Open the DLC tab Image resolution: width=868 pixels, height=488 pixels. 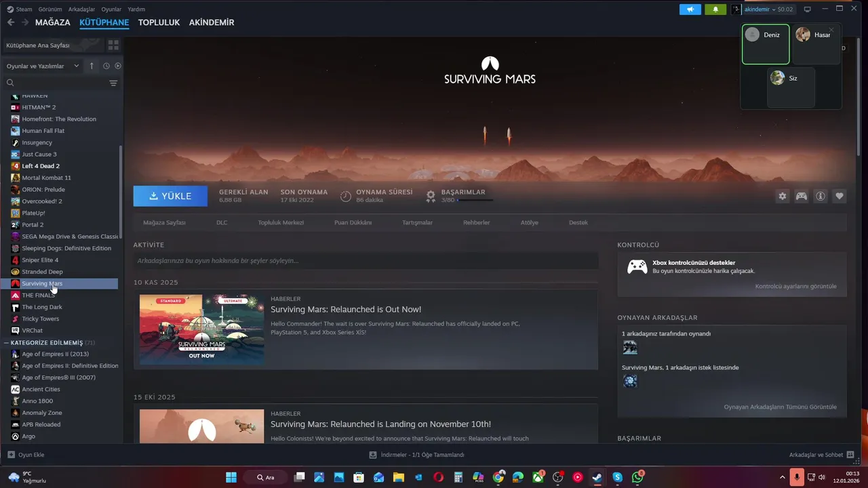click(x=222, y=222)
